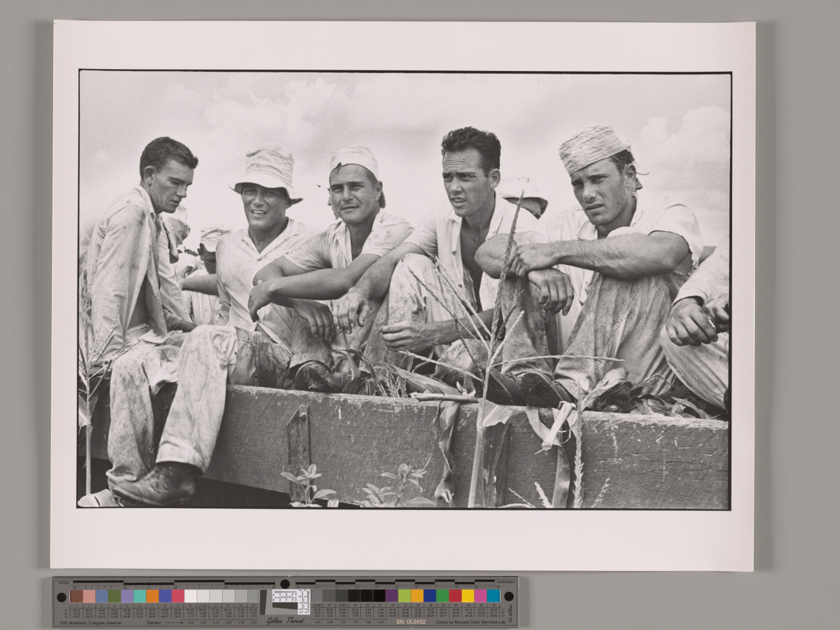
Task: Choose teal color patch number 6
Action: [140, 596]
